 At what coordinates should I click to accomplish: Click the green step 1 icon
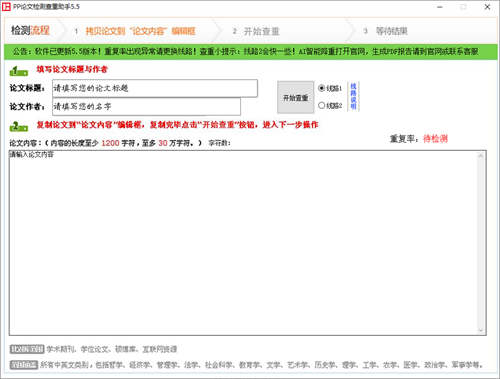(18, 71)
